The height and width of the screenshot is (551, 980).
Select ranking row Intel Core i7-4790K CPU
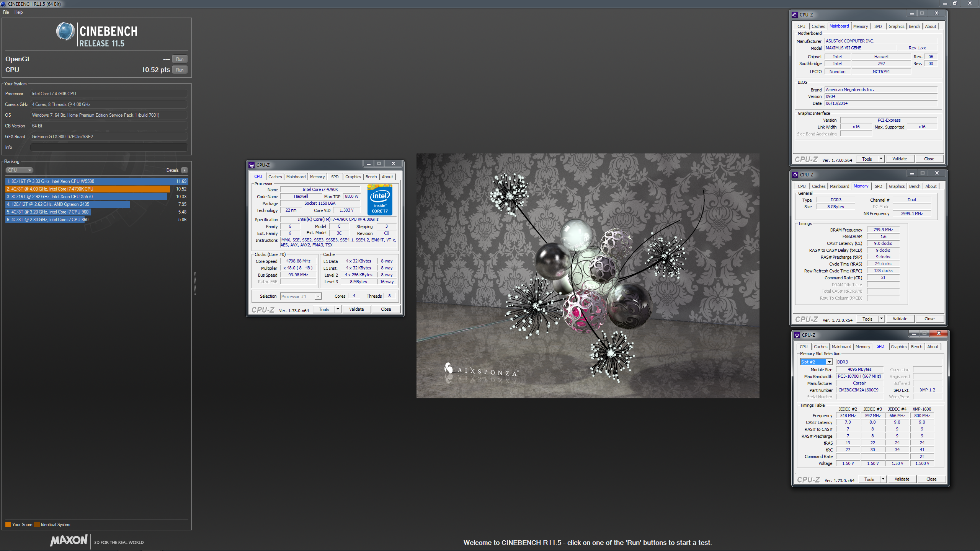coord(96,189)
